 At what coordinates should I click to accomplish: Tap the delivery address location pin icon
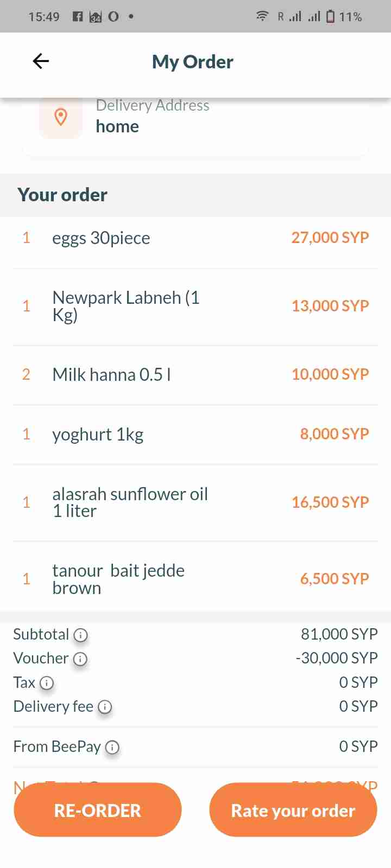[61, 117]
